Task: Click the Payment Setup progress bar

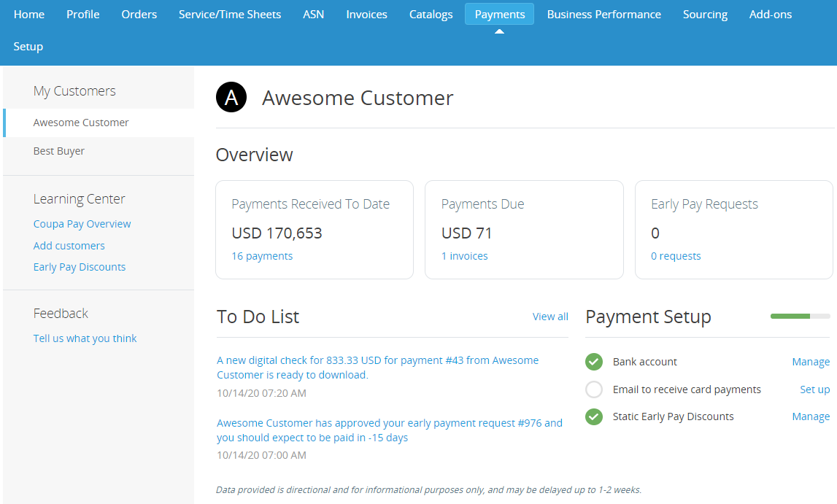Action: click(801, 317)
